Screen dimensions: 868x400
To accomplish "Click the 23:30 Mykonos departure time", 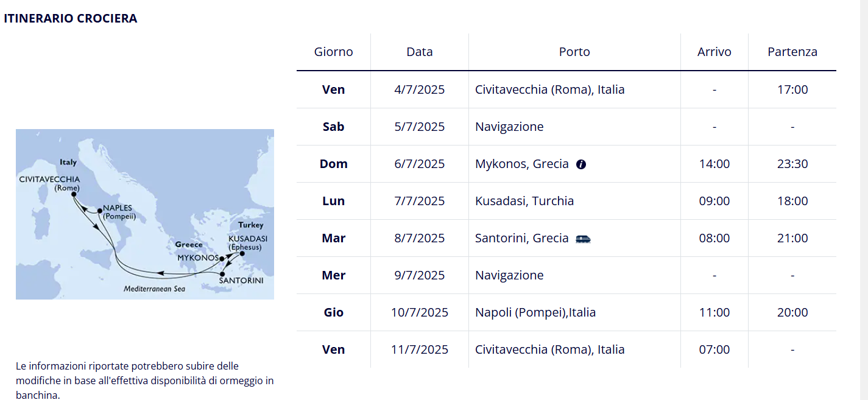I will point(792,164).
